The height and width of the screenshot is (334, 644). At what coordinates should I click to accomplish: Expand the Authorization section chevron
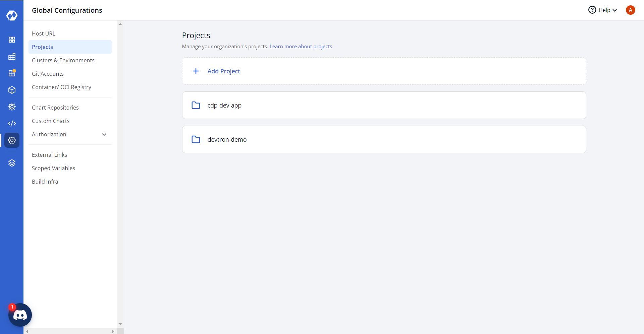coord(104,135)
